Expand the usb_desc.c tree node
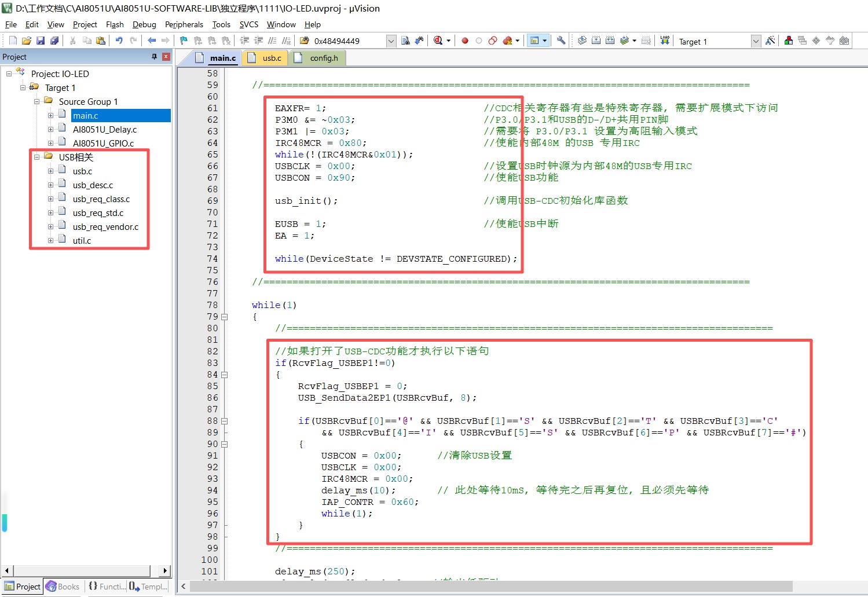Screen dimensions: 868x597 pyautogui.click(x=50, y=185)
